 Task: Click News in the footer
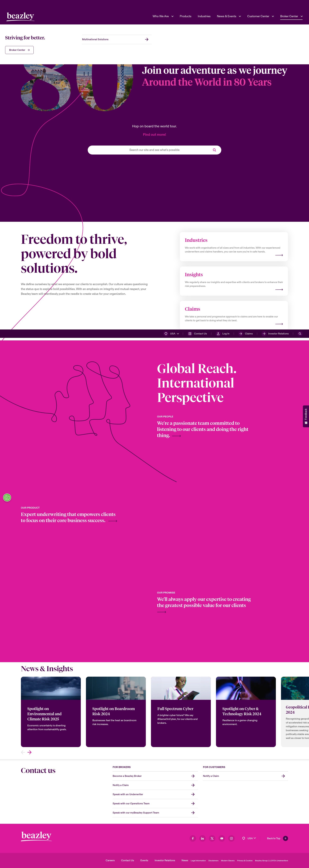coord(185,860)
